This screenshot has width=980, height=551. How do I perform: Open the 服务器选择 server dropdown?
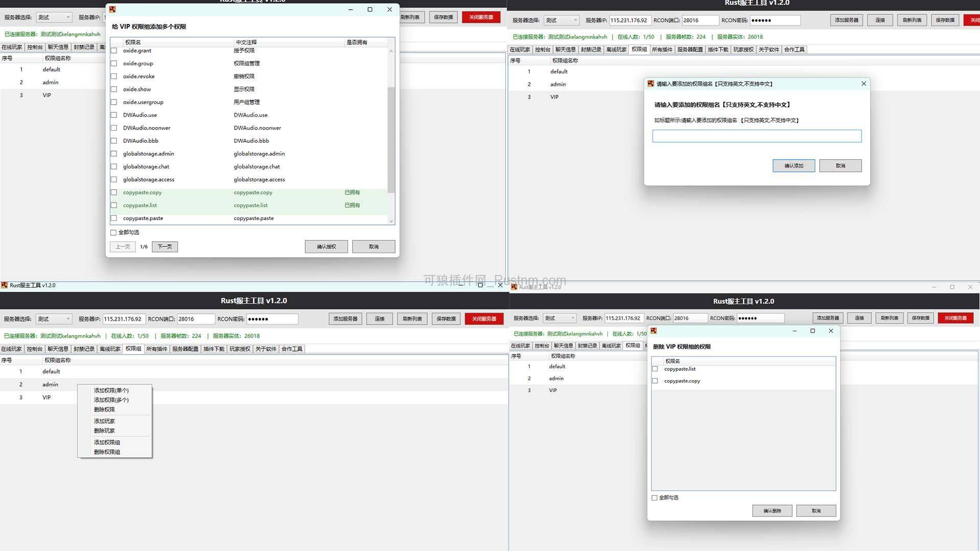tap(54, 17)
